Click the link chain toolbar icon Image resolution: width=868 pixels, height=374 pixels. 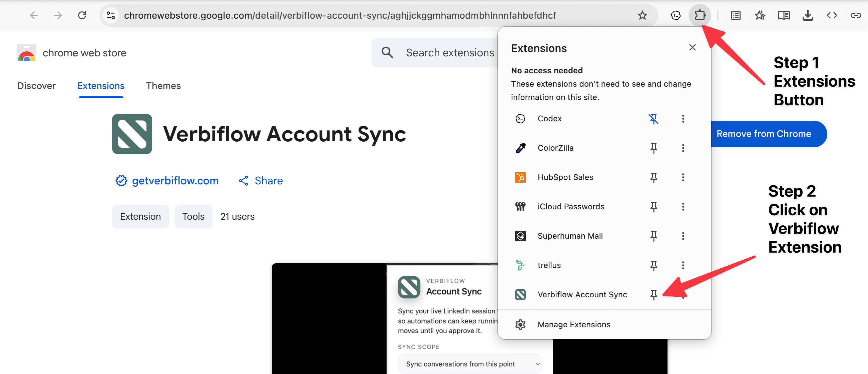tap(856, 15)
